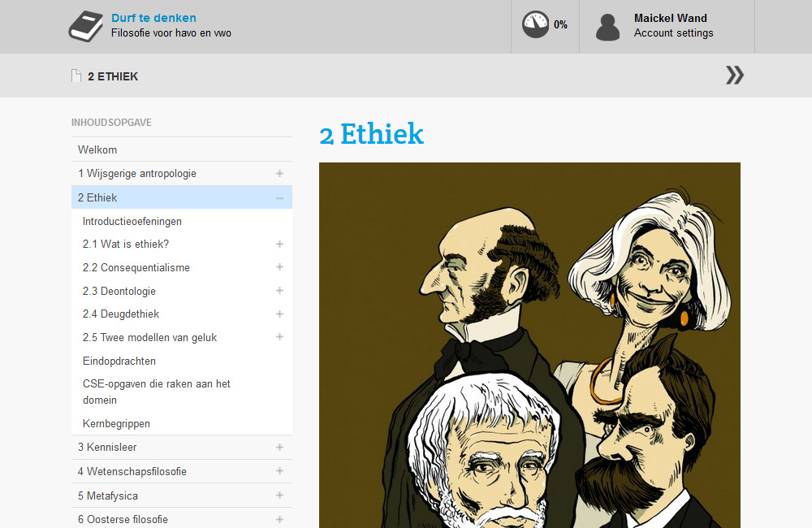The width and height of the screenshot is (812, 528).
Task: Click the Ethiek philosophers illustration
Action: tap(529, 345)
